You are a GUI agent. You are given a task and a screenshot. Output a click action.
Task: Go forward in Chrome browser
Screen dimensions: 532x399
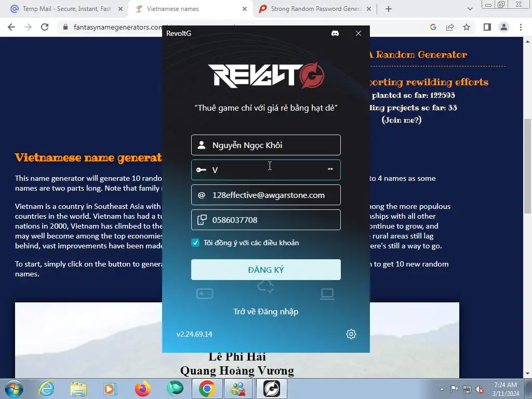[x=28, y=27]
